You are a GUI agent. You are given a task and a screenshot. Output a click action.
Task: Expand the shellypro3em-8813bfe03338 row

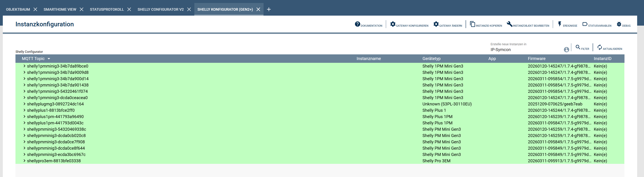(x=24, y=161)
